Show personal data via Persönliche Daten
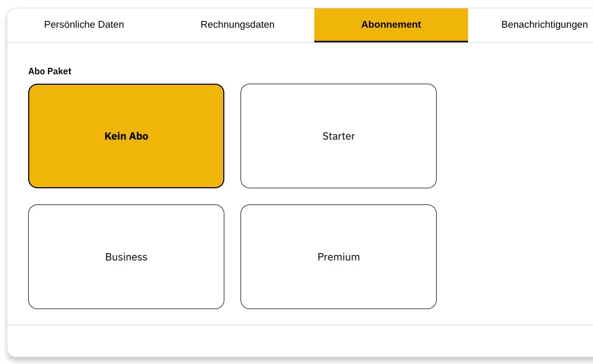Image resolution: width=593 pixels, height=364 pixels. [84, 25]
